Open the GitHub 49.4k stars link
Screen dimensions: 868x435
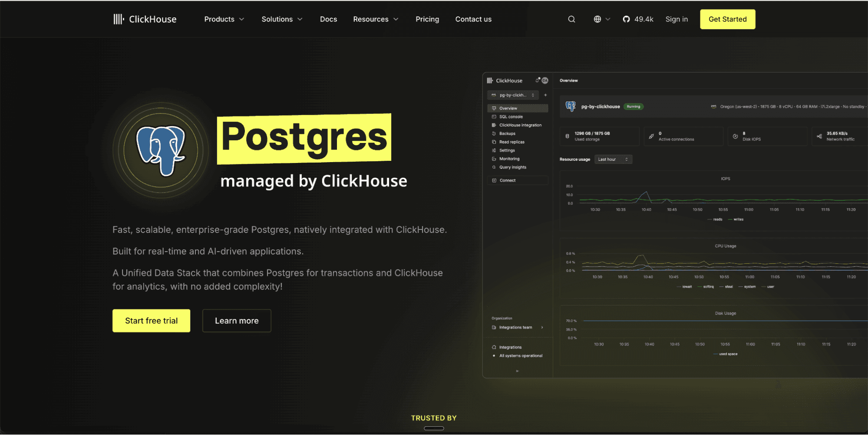click(x=638, y=19)
